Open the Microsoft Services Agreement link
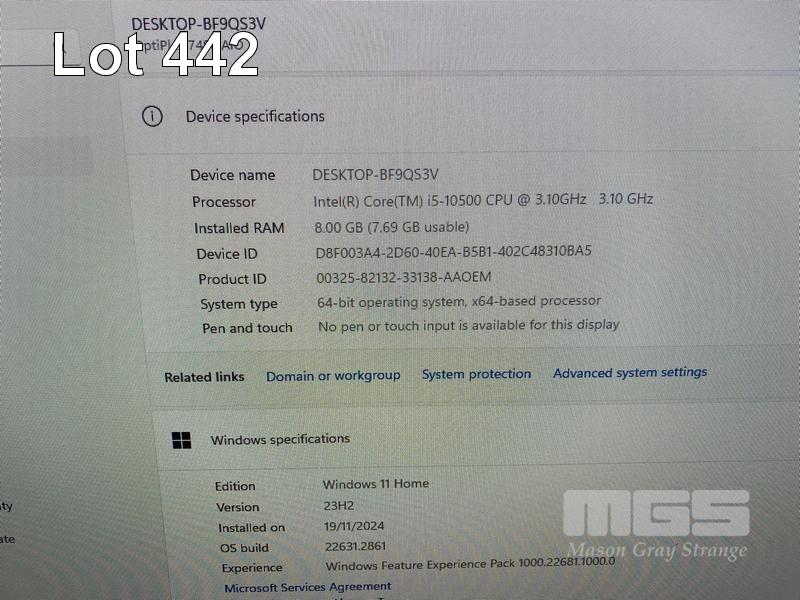The height and width of the screenshot is (600, 800). 308,587
